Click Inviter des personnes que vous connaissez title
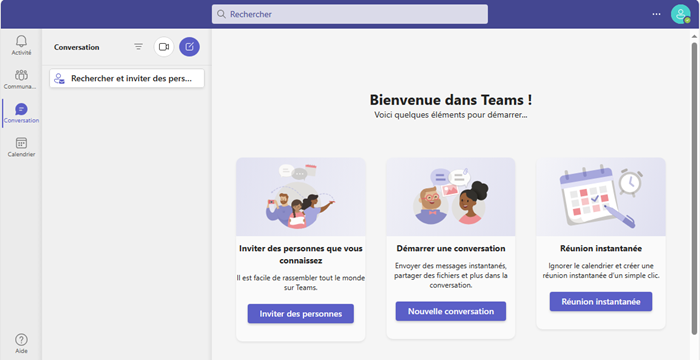This screenshot has height=360, width=700. pyautogui.click(x=300, y=254)
